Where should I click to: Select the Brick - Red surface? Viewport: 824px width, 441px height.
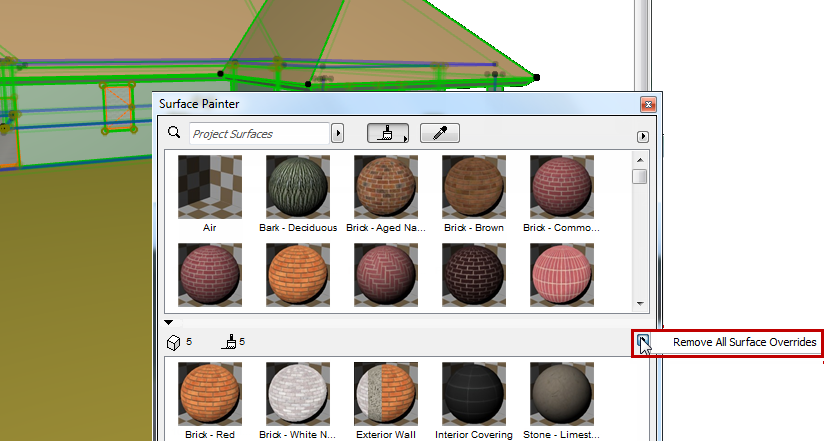pyautogui.click(x=210, y=394)
